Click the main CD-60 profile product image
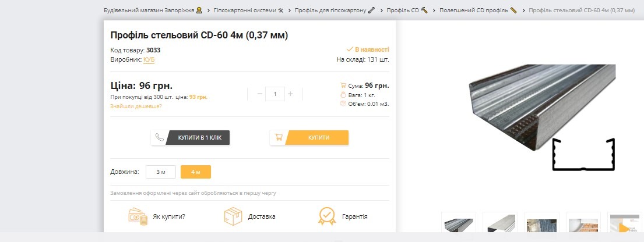The height and width of the screenshot is (242, 644). point(542,117)
